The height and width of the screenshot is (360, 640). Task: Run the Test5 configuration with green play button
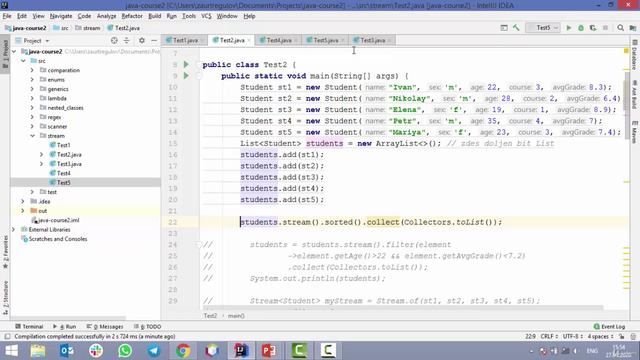[x=569, y=28]
